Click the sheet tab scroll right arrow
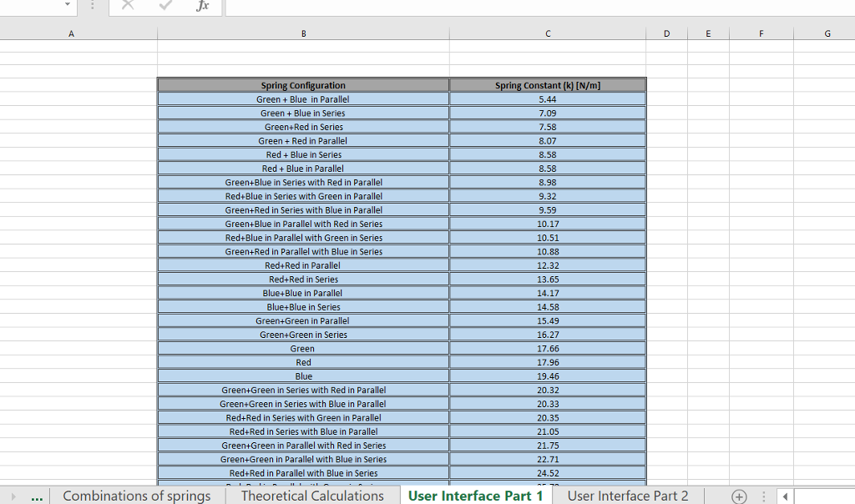This screenshot has height=504, width=855. (x=13, y=496)
